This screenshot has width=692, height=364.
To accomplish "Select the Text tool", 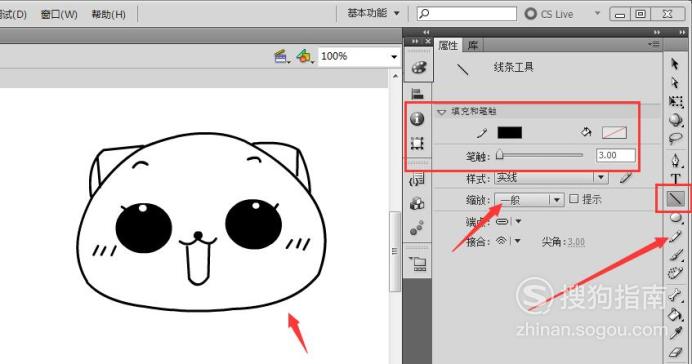I will point(675,179).
